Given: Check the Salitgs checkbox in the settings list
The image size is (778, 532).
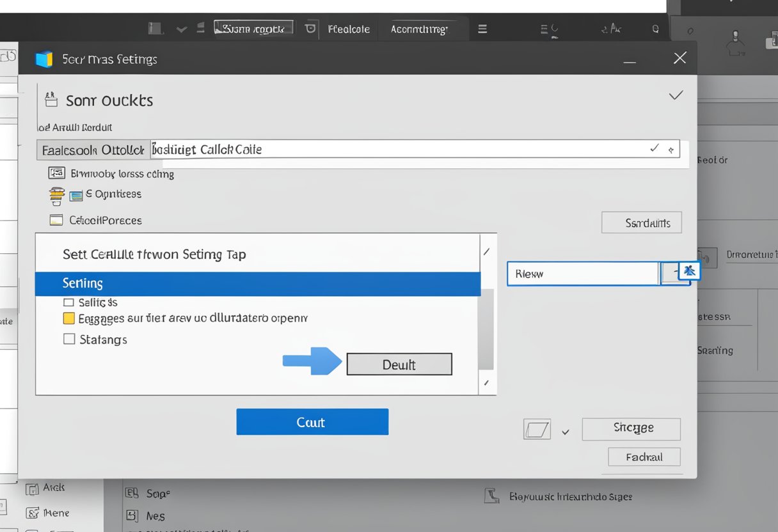Looking at the screenshot, I should pos(68,302).
